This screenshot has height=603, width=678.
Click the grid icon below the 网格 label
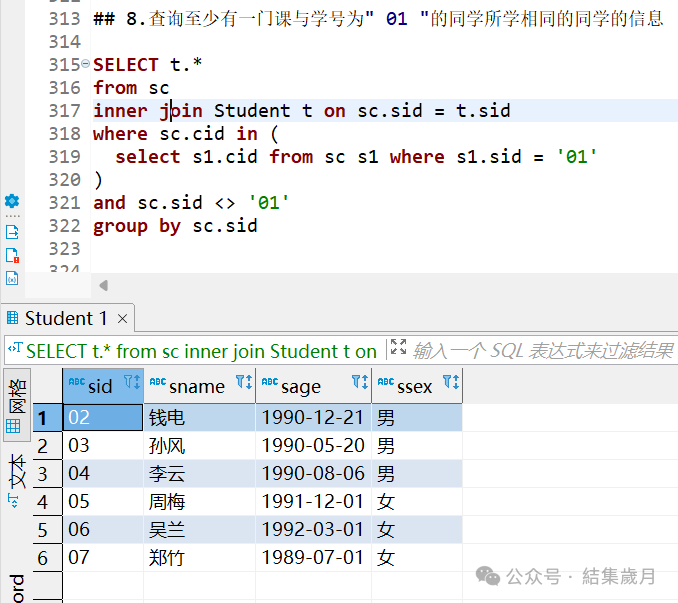[13, 426]
